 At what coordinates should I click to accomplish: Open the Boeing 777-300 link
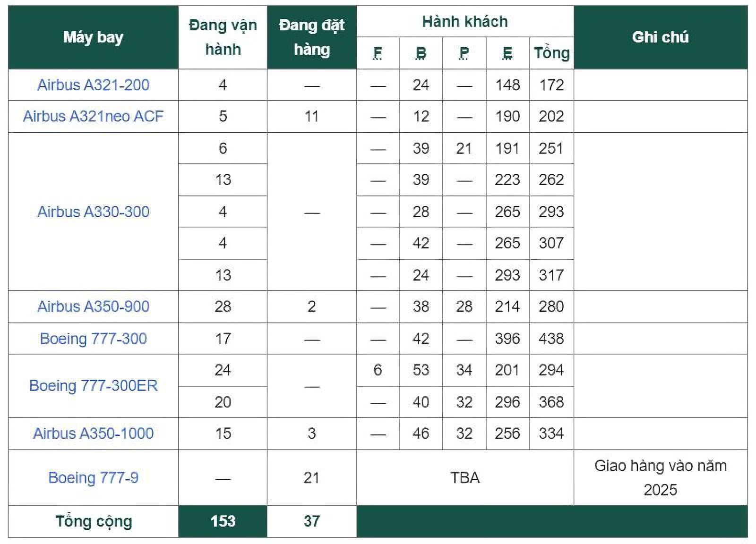(x=93, y=339)
